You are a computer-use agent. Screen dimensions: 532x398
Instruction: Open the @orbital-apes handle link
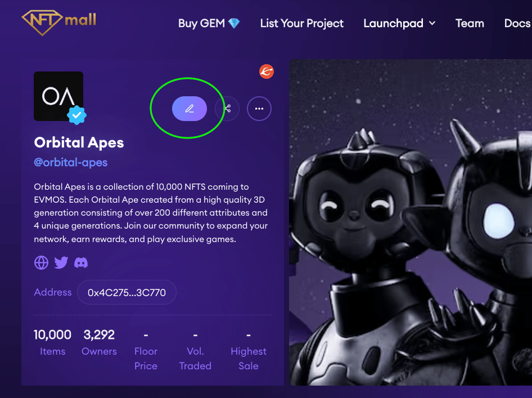coord(70,162)
